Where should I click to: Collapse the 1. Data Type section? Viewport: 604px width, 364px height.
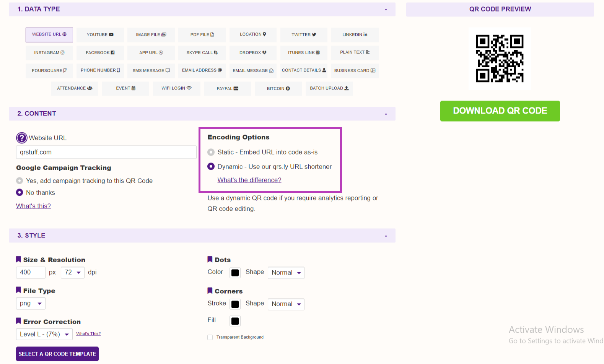386,10
